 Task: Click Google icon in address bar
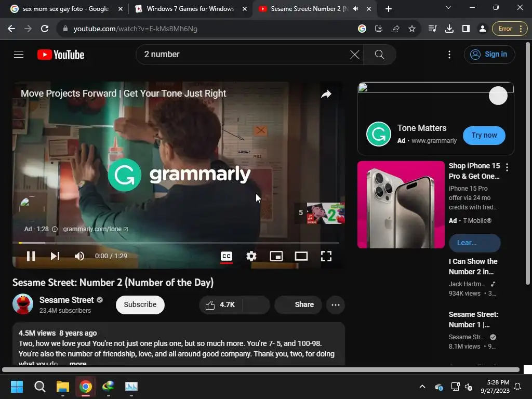(362, 29)
